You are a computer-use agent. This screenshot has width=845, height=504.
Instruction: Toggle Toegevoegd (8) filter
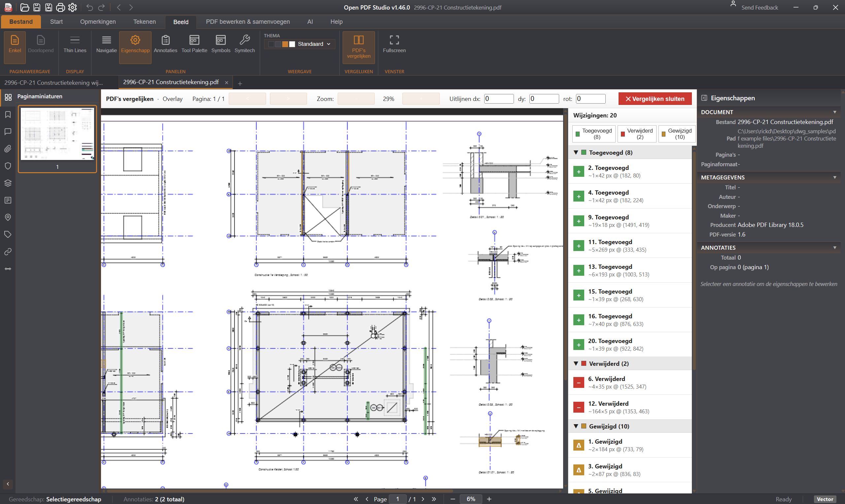(593, 134)
